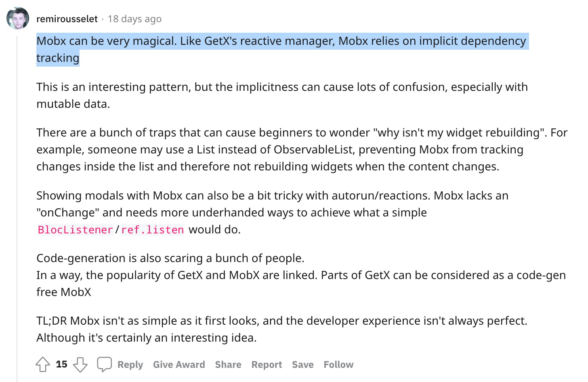Image resolution: width=588 pixels, height=382 pixels.
Task: Share this comment
Action: 228,365
